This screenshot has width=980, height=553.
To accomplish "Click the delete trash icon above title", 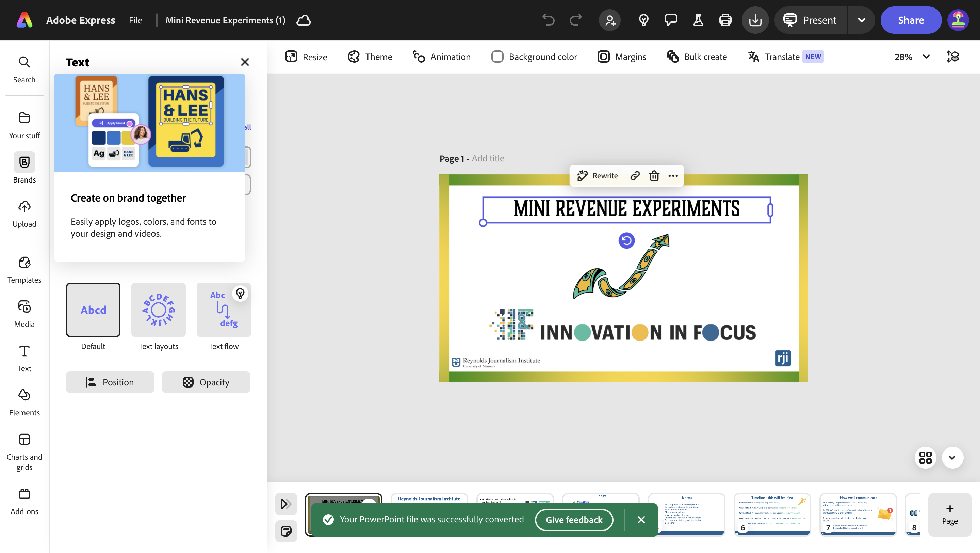I will pos(654,176).
